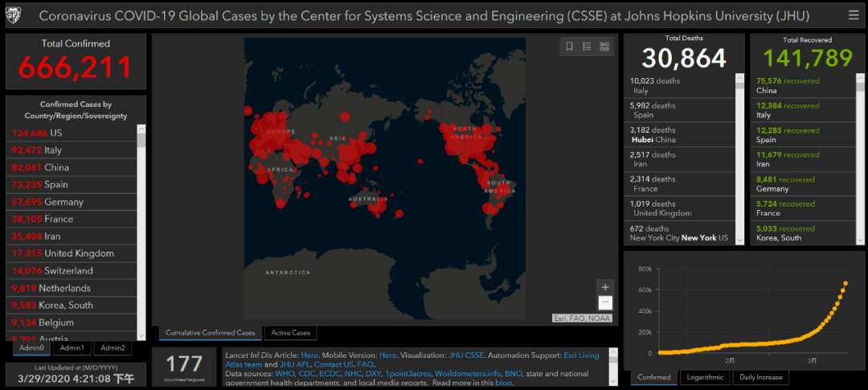This screenshot has width=868, height=390.
Task: Show the Confirmed chart tab
Action: click(x=653, y=377)
